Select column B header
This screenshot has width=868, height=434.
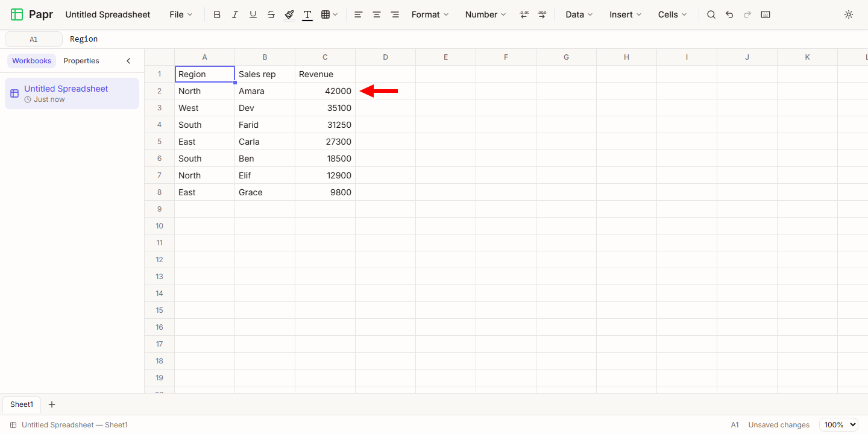coord(265,57)
